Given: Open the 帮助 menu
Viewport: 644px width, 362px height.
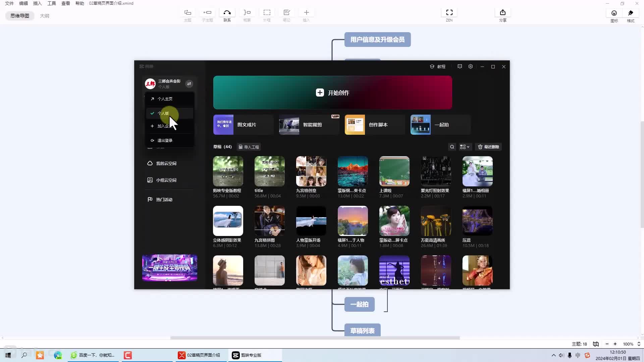Looking at the screenshot, I should click(80, 3).
